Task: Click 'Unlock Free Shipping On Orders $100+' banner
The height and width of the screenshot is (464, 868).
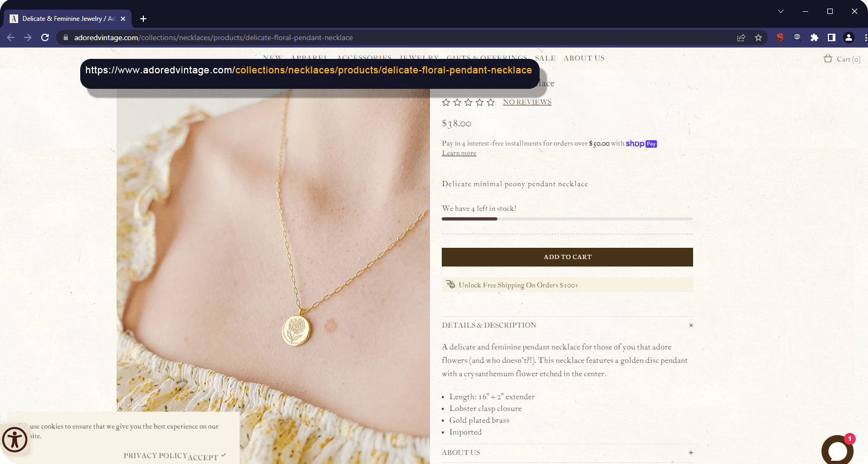Action: pos(567,285)
